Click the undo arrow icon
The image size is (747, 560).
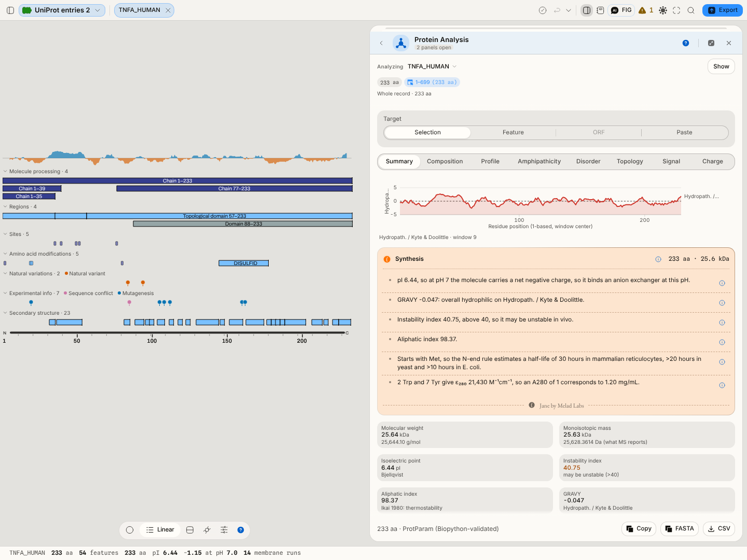coord(557,10)
